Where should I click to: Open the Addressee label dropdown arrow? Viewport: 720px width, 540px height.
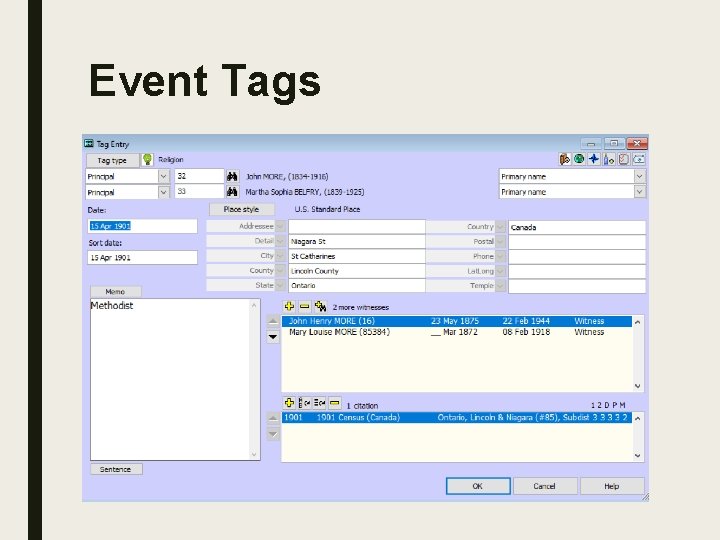pos(280,226)
